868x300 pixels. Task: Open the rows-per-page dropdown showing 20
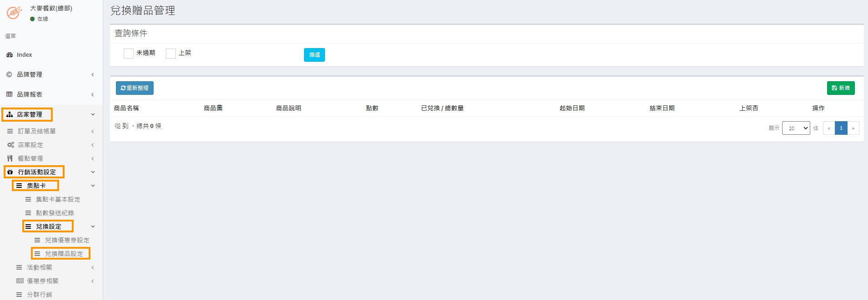tap(796, 128)
